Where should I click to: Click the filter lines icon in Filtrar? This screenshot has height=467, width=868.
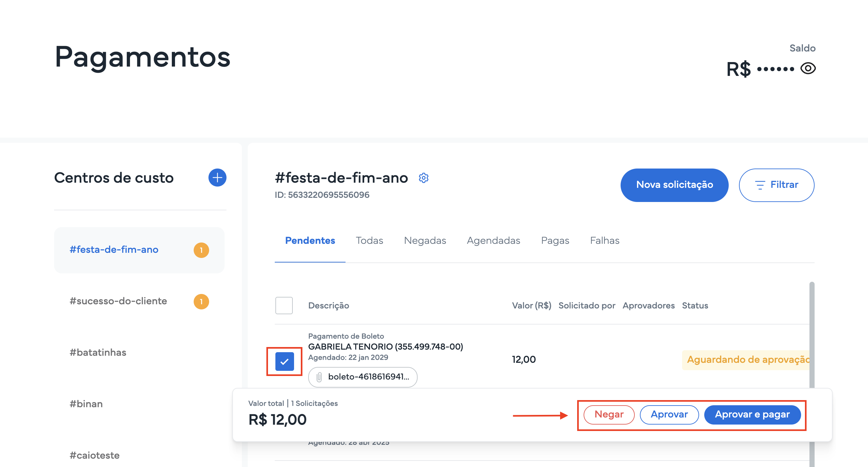760,185
